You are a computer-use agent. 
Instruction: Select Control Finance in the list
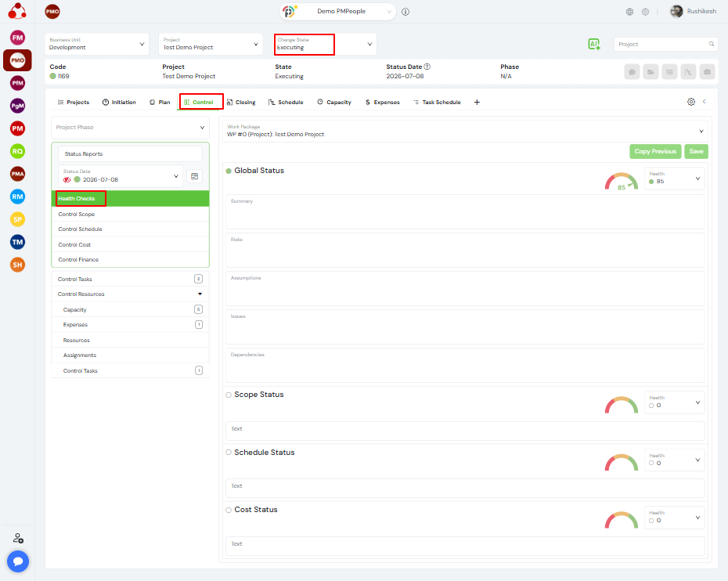130,260
